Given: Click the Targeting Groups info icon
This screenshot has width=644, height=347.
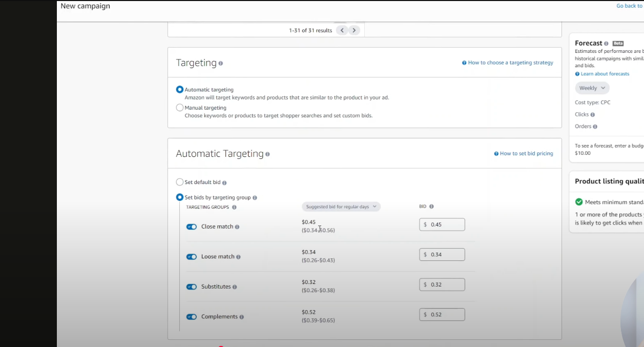Looking at the screenshot, I should [x=235, y=207].
